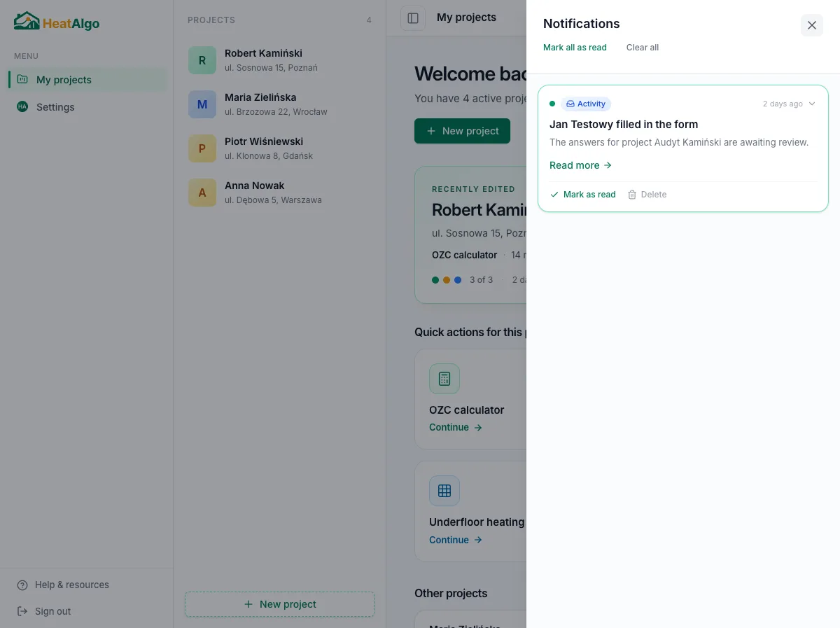
Task: Click the trash icon next to Delete
Action: (x=632, y=195)
